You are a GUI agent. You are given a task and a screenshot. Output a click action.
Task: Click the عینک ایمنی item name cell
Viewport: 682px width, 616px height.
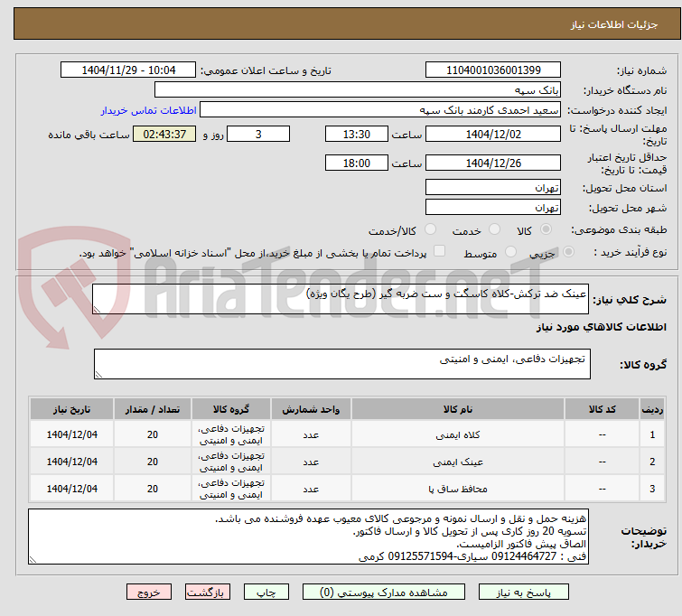click(458, 462)
